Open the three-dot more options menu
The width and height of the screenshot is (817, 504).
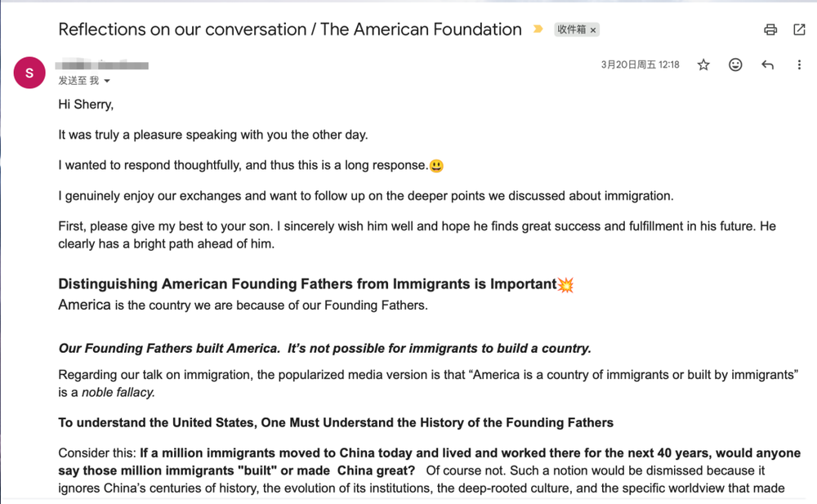[799, 65]
